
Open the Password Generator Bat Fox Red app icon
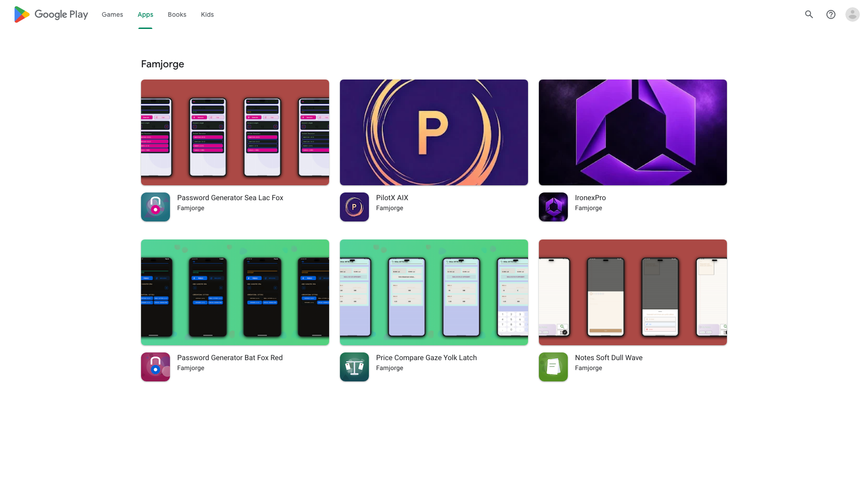coord(156,367)
